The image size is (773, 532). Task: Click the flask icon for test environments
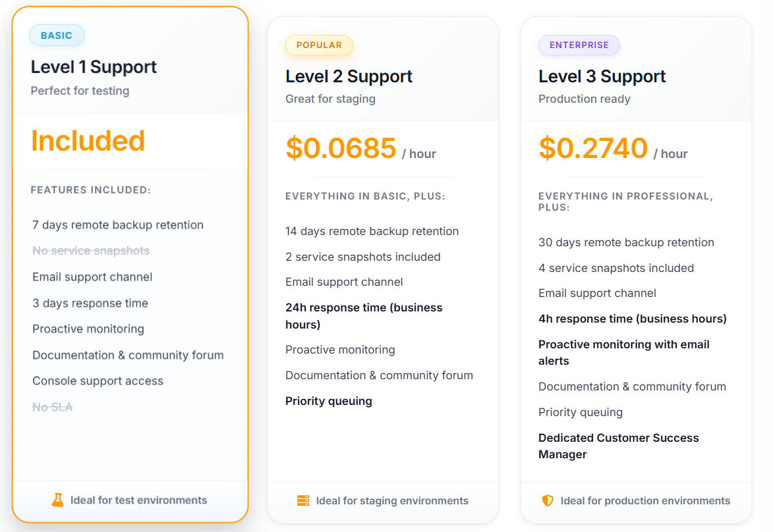pyautogui.click(x=58, y=500)
